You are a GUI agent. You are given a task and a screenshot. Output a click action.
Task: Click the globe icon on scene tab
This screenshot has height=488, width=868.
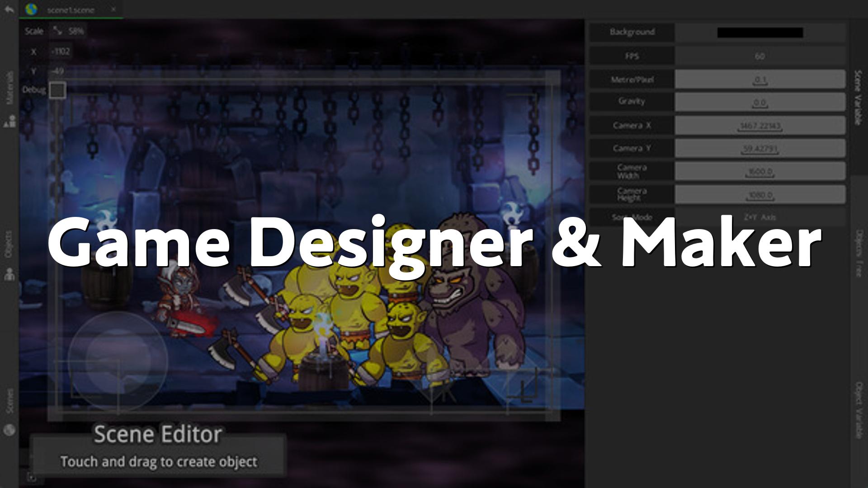click(x=32, y=9)
